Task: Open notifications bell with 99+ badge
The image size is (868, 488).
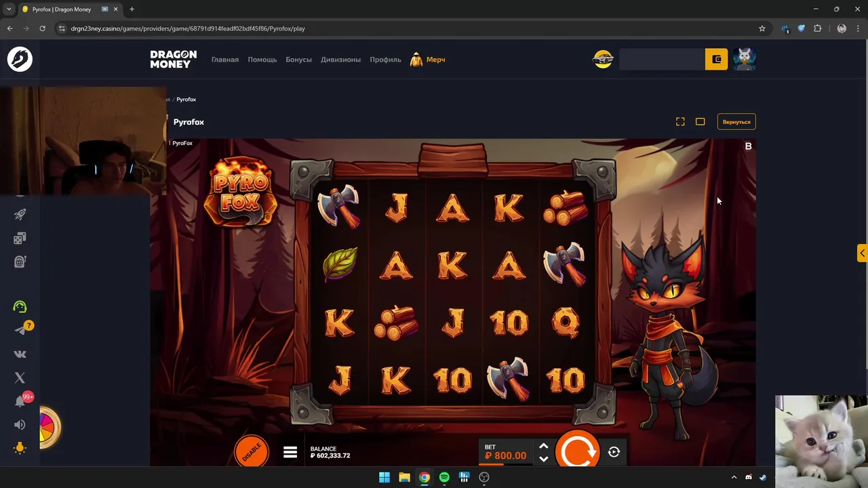Action: click(x=20, y=401)
